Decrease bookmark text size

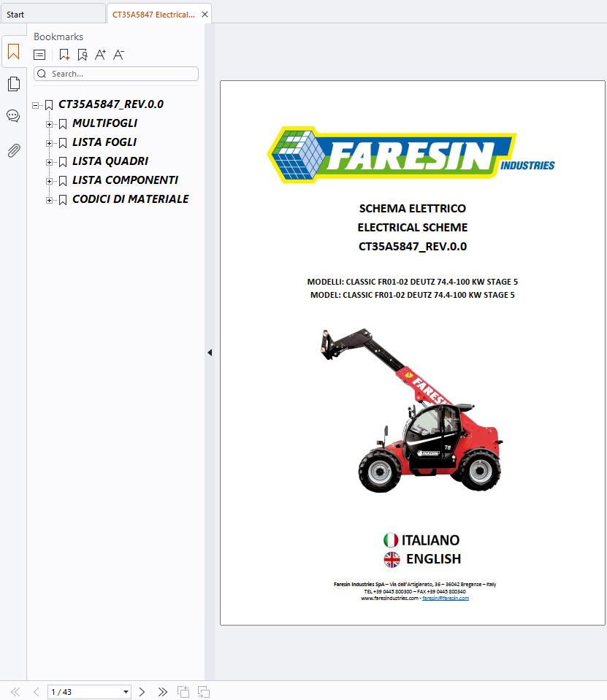pos(118,54)
